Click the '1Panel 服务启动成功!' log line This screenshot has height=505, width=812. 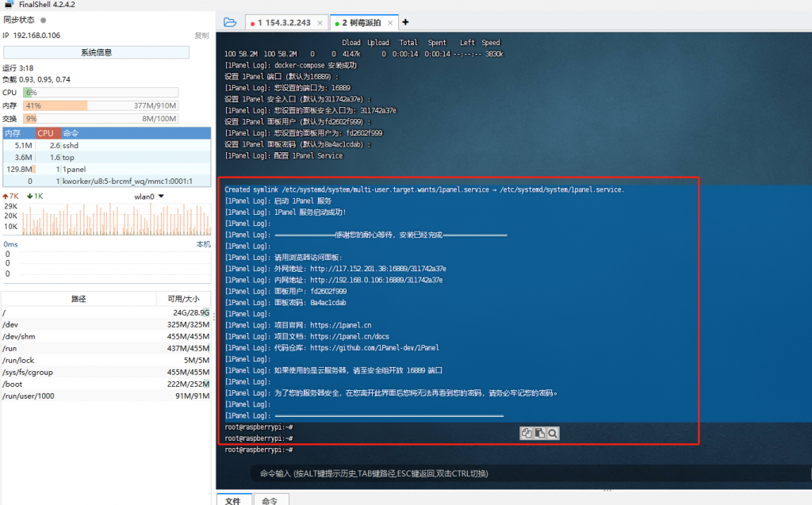285,212
